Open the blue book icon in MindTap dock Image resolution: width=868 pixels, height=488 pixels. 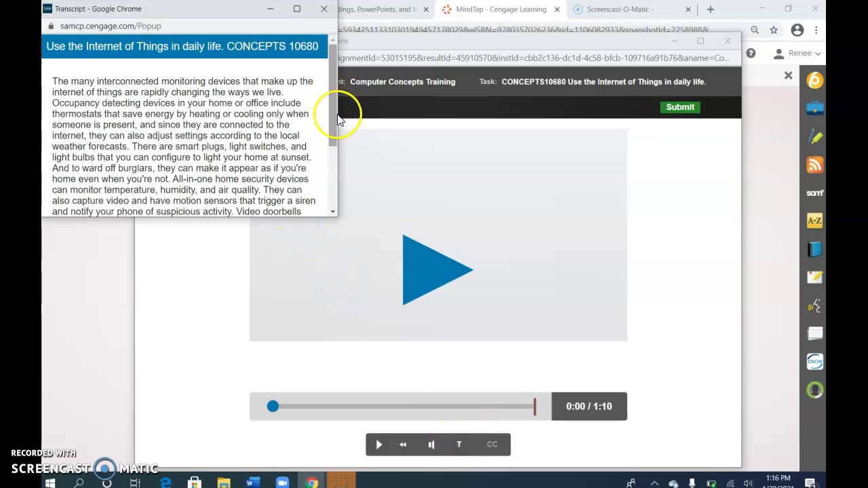pos(814,249)
